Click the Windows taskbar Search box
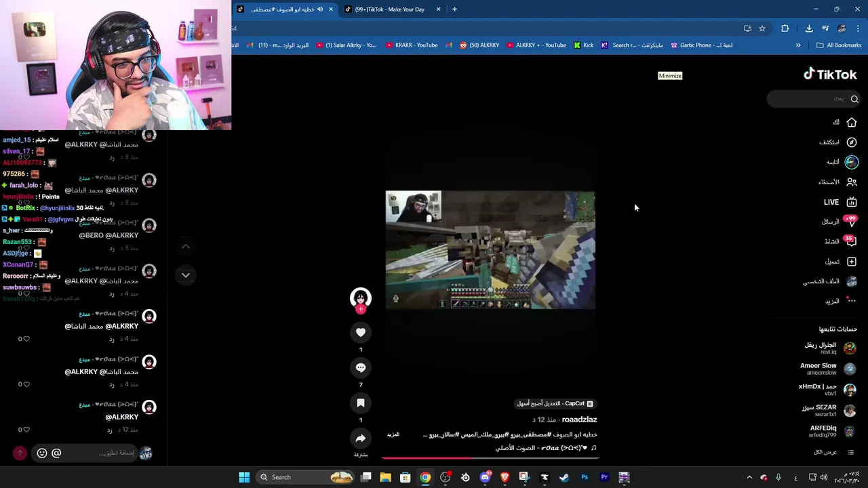Viewport: 868px width, 488px height. pyautogui.click(x=307, y=477)
